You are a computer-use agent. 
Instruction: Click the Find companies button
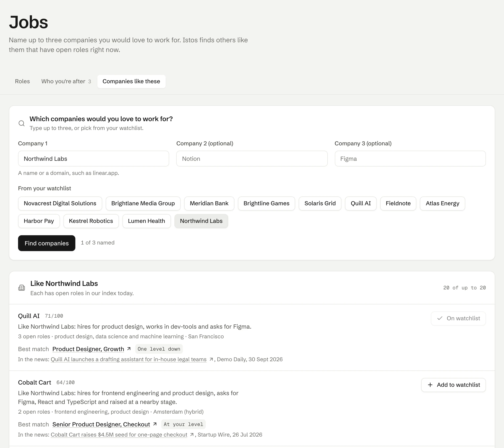tap(47, 243)
